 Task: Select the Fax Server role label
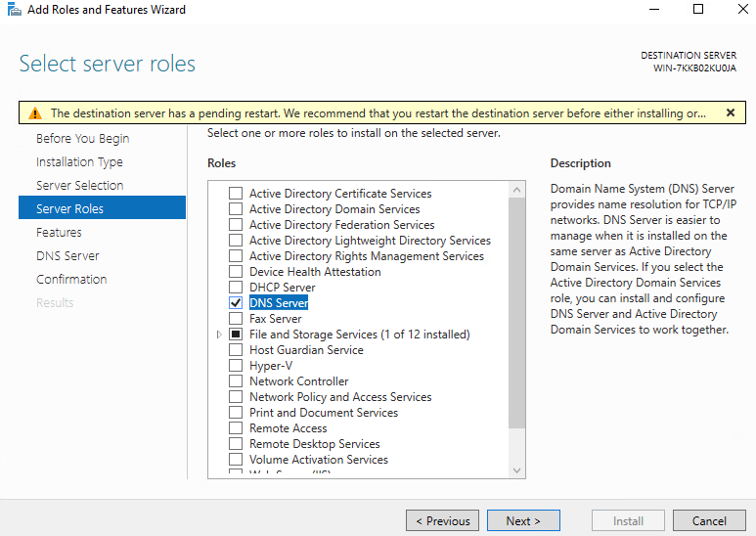tap(275, 319)
